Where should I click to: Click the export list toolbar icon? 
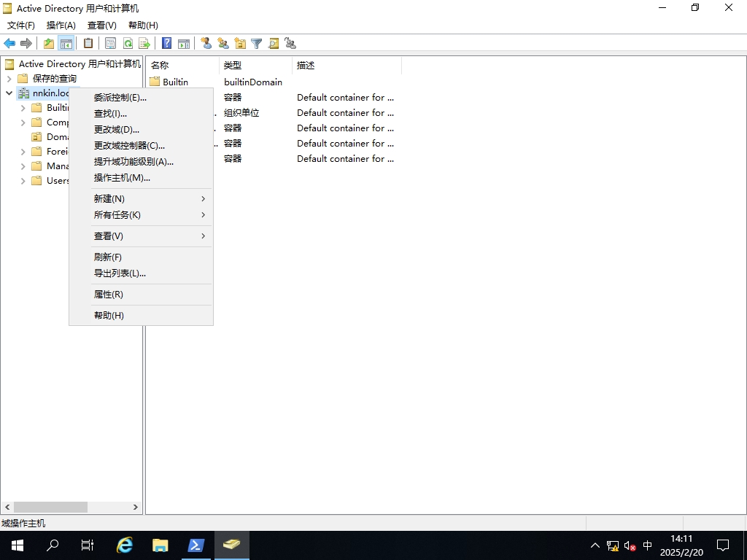pyautogui.click(x=144, y=44)
